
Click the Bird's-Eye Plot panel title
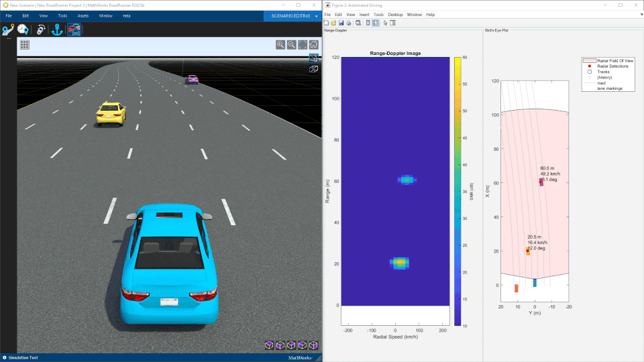coord(496,30)
